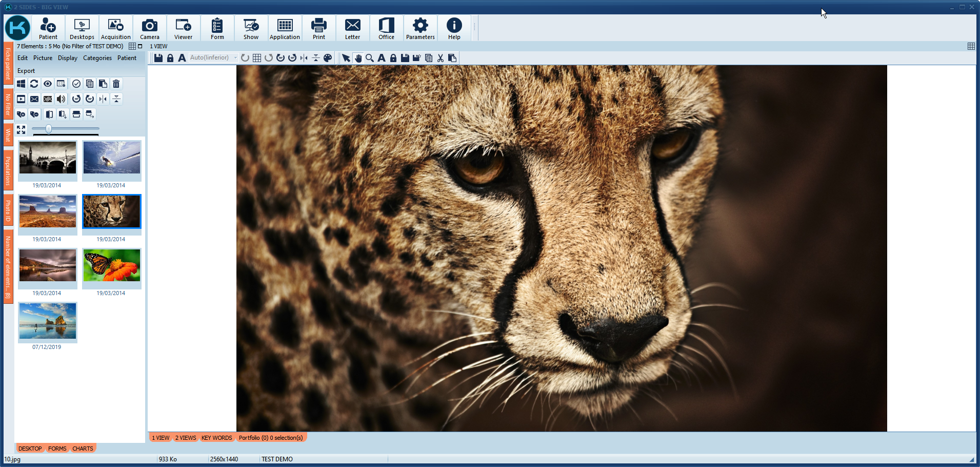980x467 pixels.
Task: Open the Categories menu
Action: tap(97, 58)
